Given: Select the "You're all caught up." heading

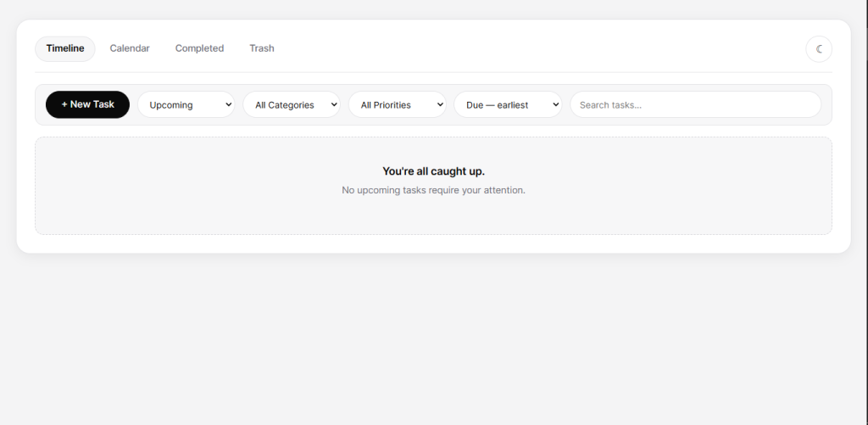Looking at the screenshot, I should (x=433, y=171).
